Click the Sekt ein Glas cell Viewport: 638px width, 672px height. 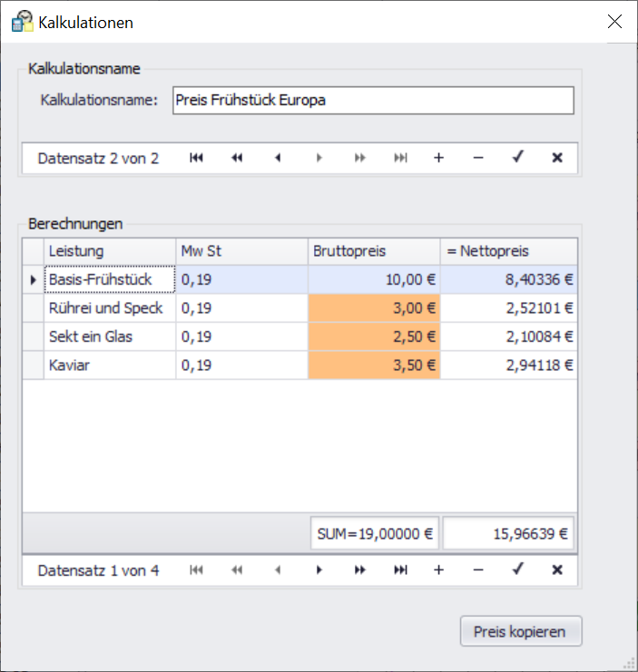[109, 337]
